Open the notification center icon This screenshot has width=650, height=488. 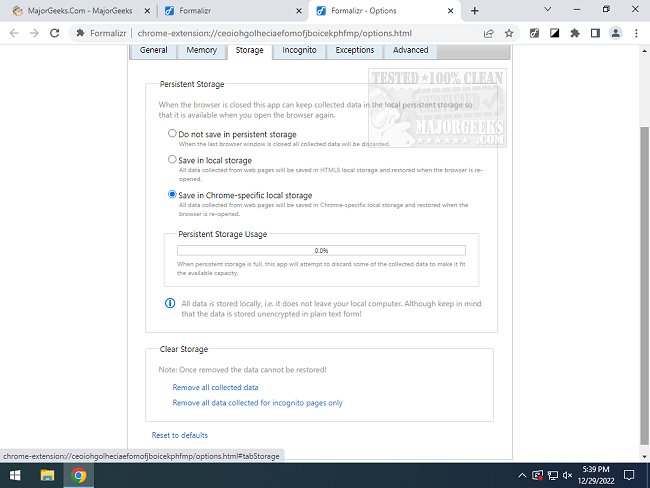[629, 475]
